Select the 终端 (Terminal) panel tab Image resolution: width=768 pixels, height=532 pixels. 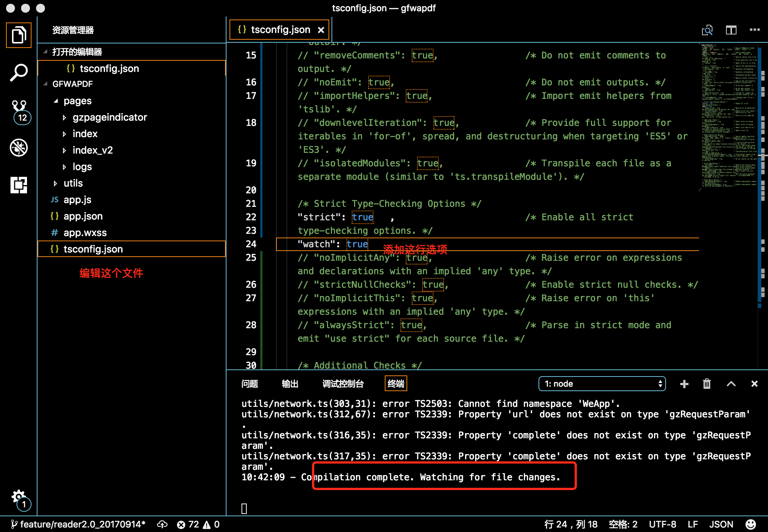click(x=396, y=384)
